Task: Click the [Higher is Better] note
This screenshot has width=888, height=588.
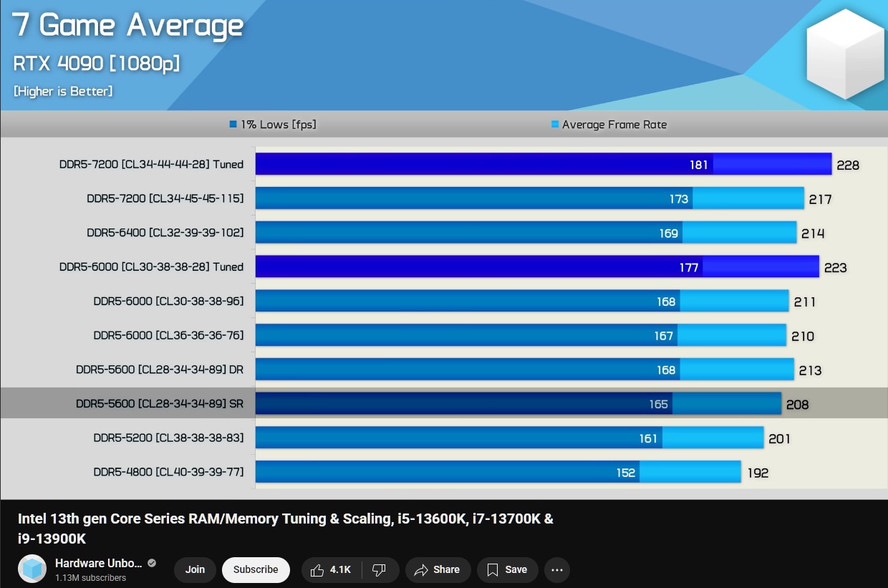Action: (x=63, y=91)
